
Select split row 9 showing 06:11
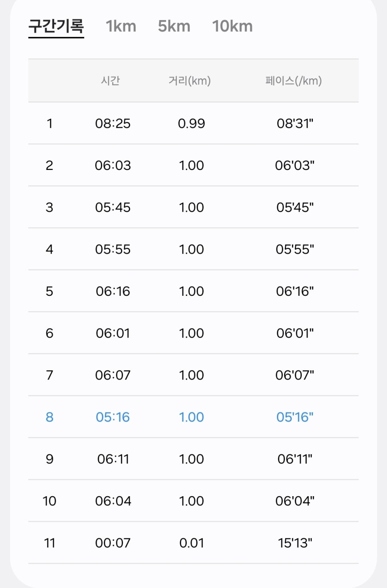[193, 459]
